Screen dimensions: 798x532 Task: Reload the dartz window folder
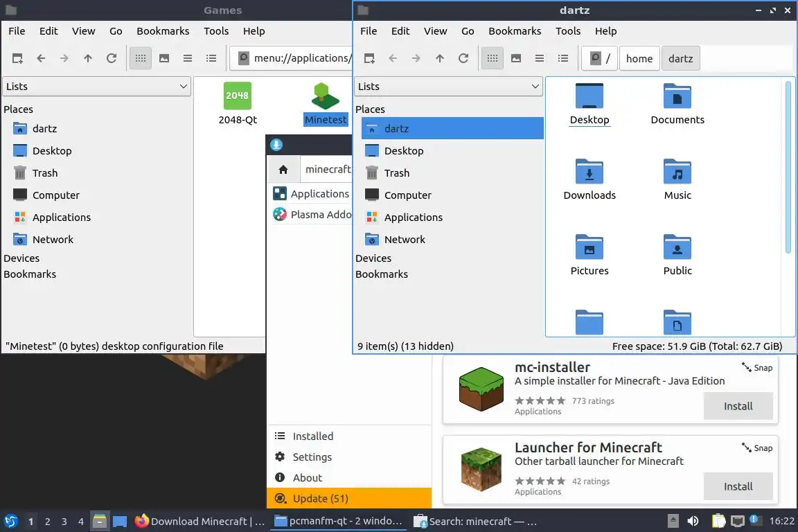tap(463, 58)
